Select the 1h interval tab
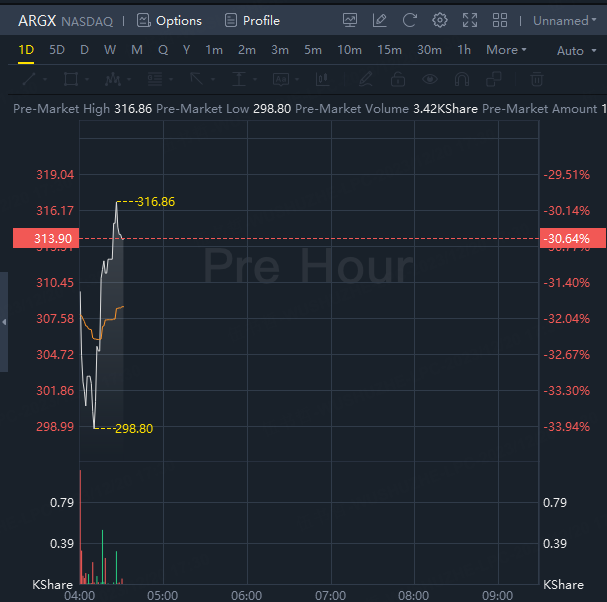 (464, 50)
